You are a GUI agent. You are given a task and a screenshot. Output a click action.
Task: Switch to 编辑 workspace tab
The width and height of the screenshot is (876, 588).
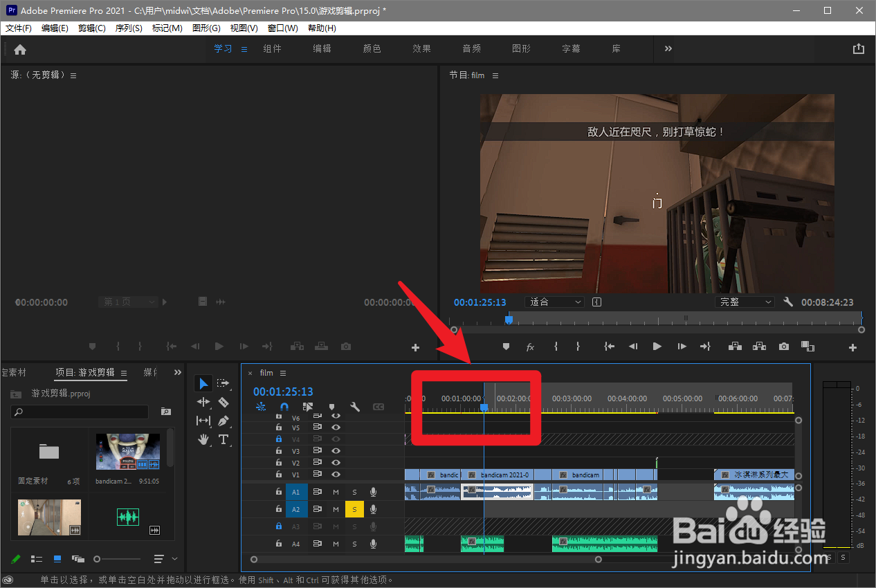pyautogui.click(x=322, y=48)
